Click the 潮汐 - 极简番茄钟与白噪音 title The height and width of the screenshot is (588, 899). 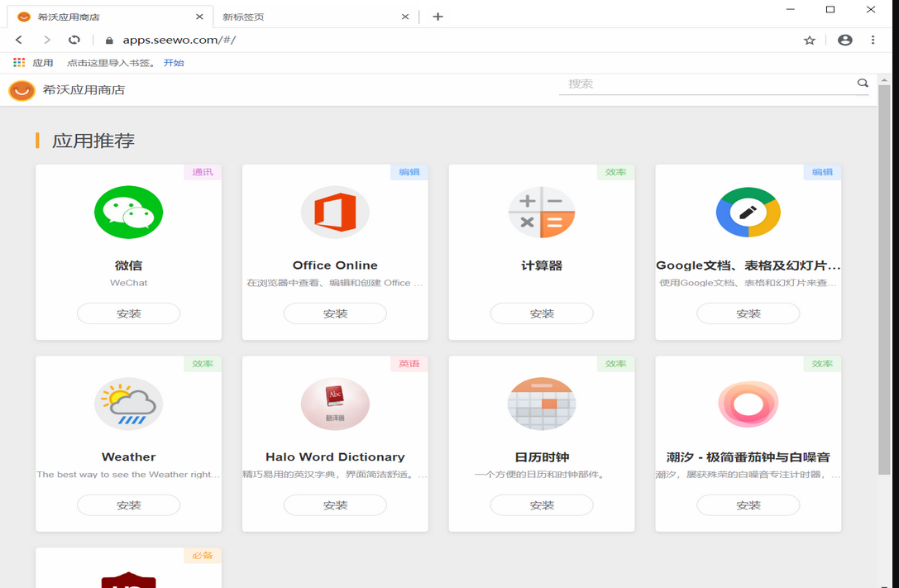(748, 457)
